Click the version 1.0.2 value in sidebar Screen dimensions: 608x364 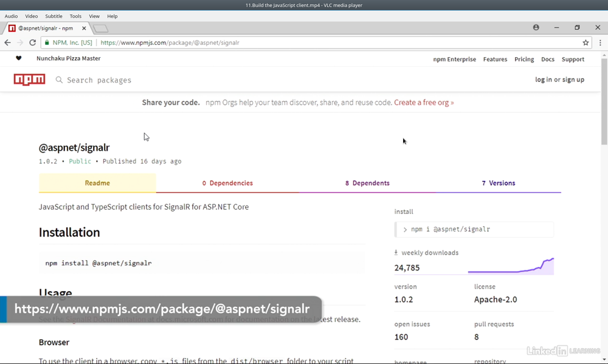(x=404, y=300)
